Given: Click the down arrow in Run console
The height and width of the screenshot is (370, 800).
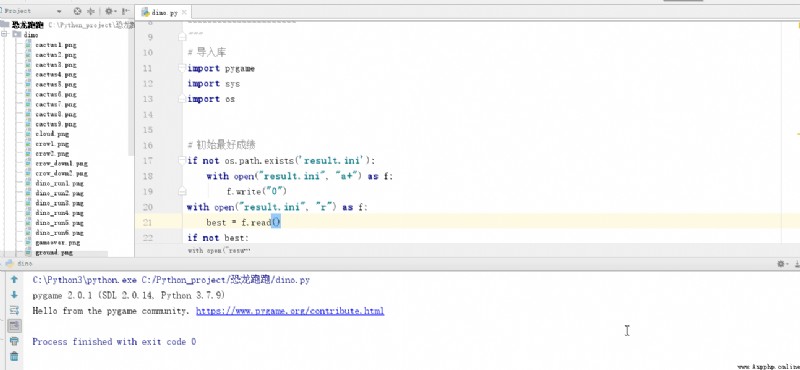Looking at the screenshot, I should click(x=14, y=294).
